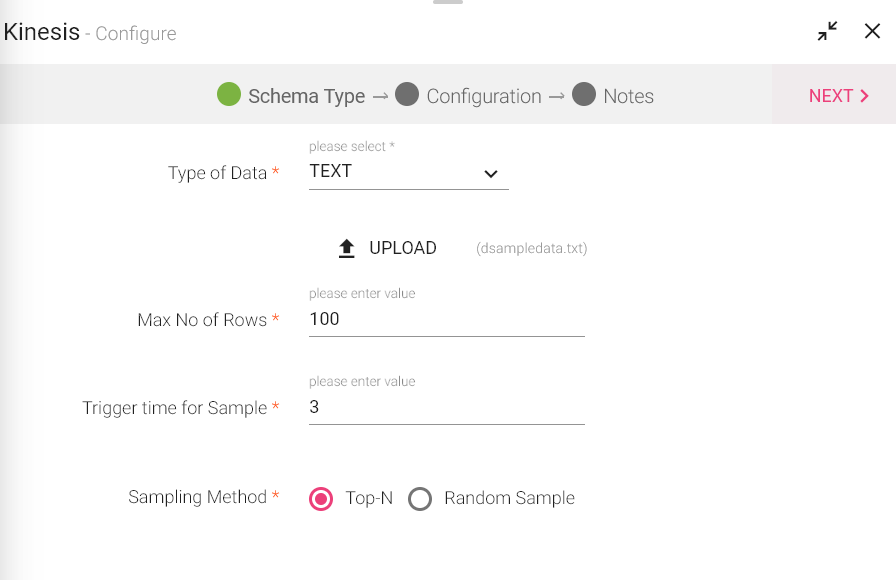Choose the Random Sample radio button
This screenshot has height=580, width=896.
[x=420, y=498]
